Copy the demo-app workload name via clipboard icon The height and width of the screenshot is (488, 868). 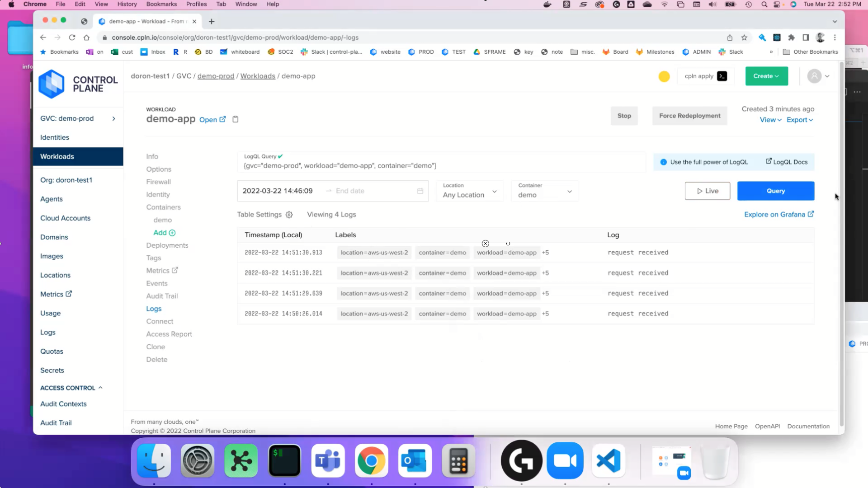236,119
